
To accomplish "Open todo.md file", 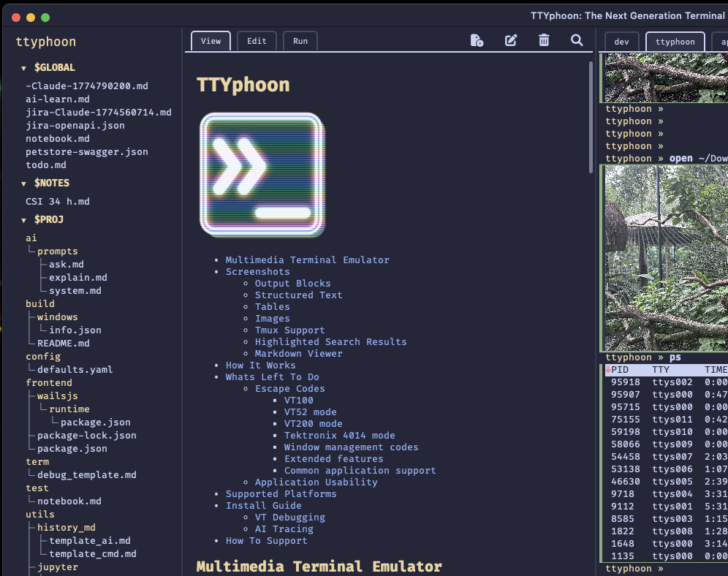I will [x=46, y=164].
